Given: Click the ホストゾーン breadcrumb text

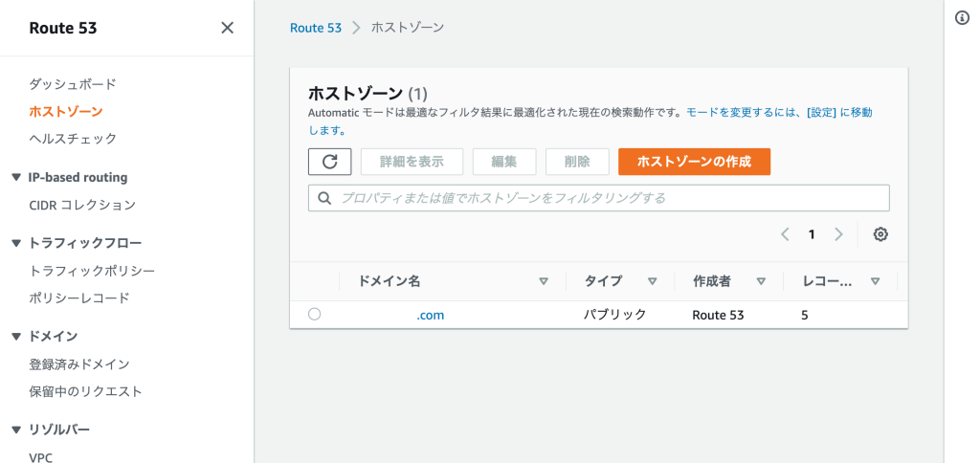Looking at the screenshot, I should [x=408, y=28].
